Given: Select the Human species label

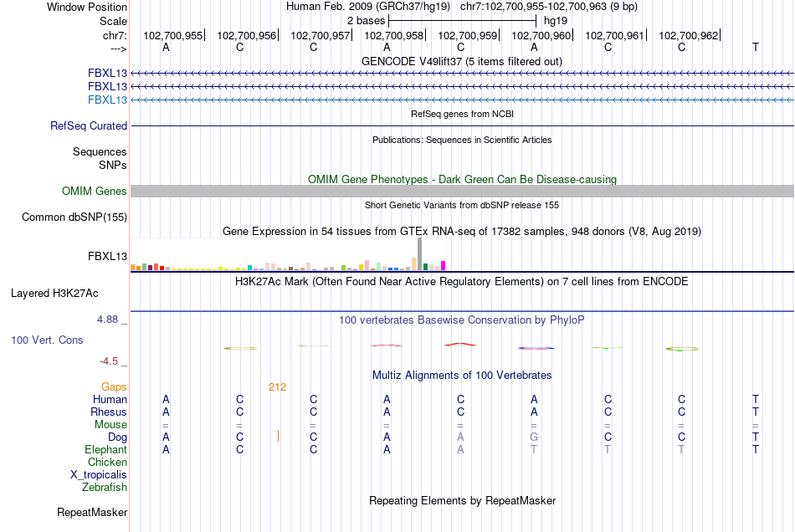Looking at the screenshot, I should click(x=110, y=399).
